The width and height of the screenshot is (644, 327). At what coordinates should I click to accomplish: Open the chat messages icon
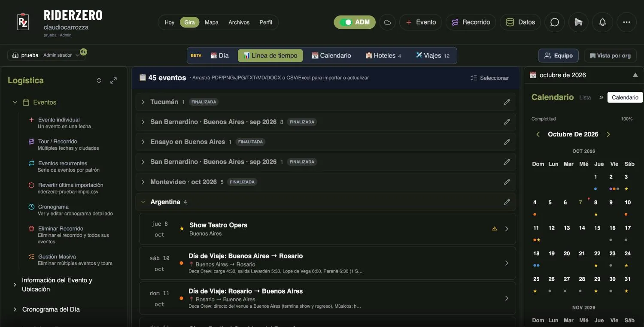(x=555, y=22)
